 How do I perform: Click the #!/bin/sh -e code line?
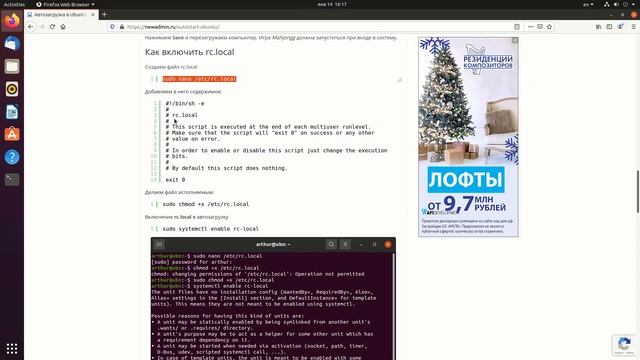coord(185,104)
